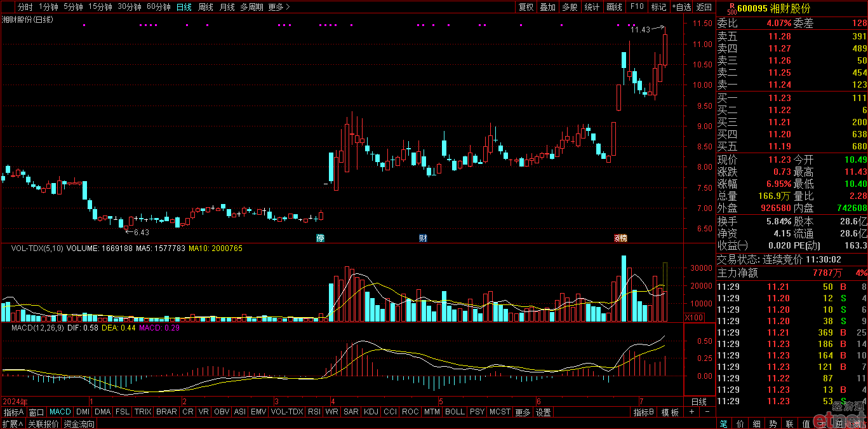This screenshot has height=429, width=868.
Task: Click the stock name 600095 湘财股份
Action: pyautogui.click(x=774, y=8)
